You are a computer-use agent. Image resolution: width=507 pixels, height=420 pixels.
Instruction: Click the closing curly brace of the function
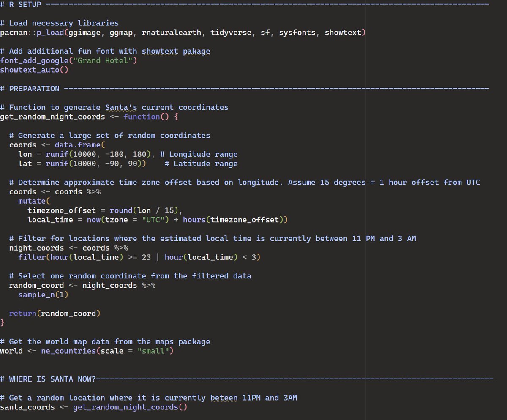(3, 323)
